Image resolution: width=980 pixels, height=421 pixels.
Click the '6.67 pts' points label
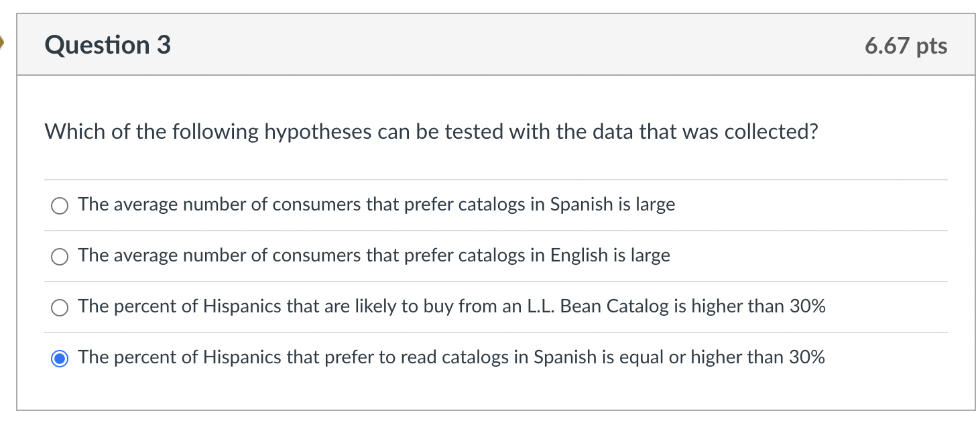tap(906, 46)
